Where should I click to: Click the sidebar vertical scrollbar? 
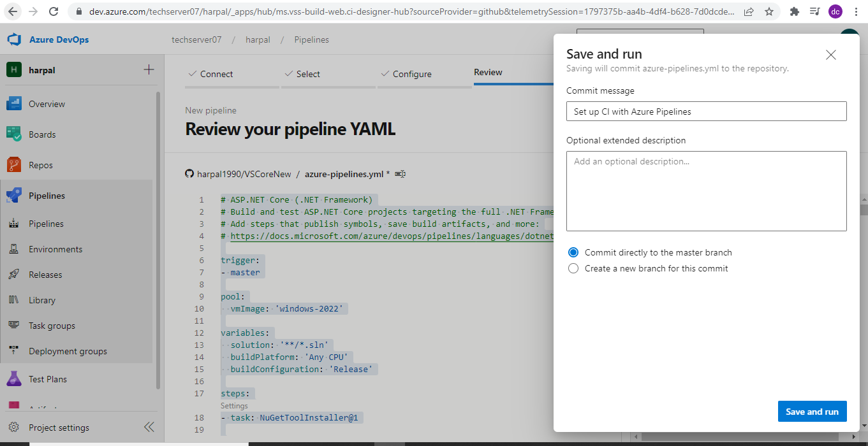tap(158, 240)
